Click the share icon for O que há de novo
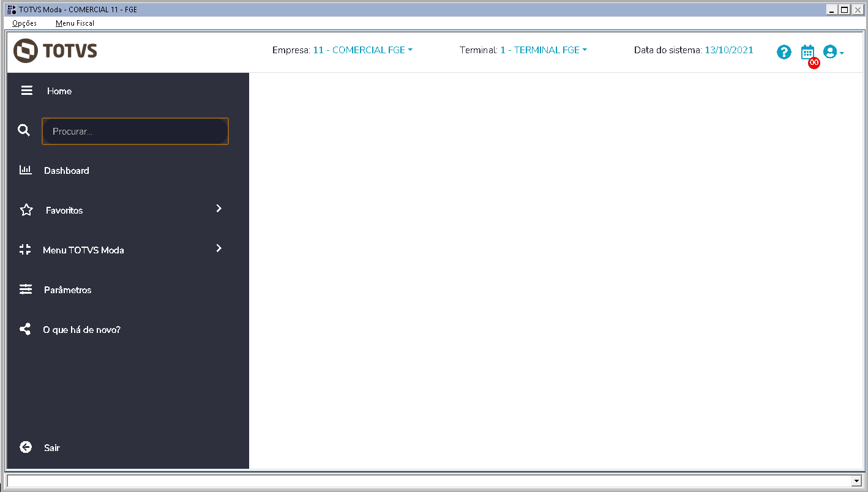 click(x=25, y=329)
